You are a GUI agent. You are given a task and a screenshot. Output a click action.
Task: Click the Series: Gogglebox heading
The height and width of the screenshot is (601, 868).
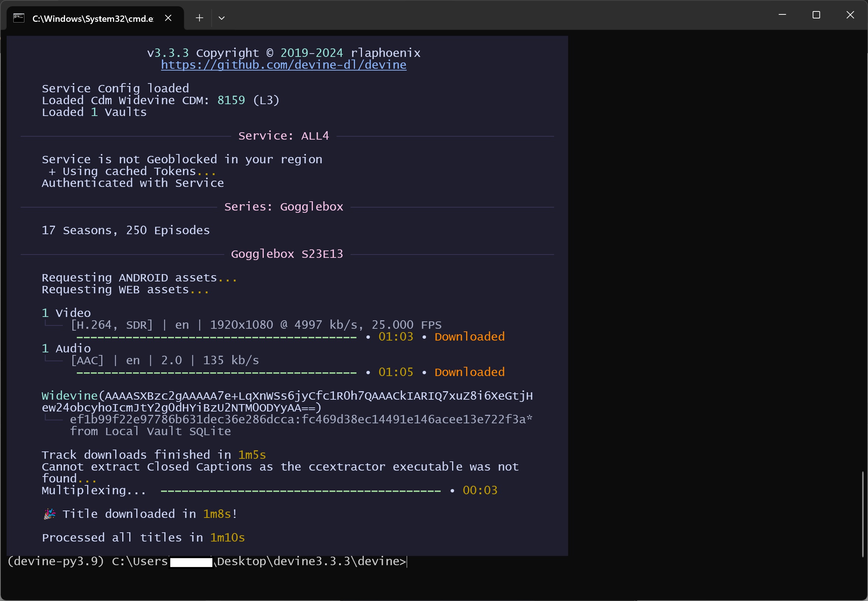[284, 207]
